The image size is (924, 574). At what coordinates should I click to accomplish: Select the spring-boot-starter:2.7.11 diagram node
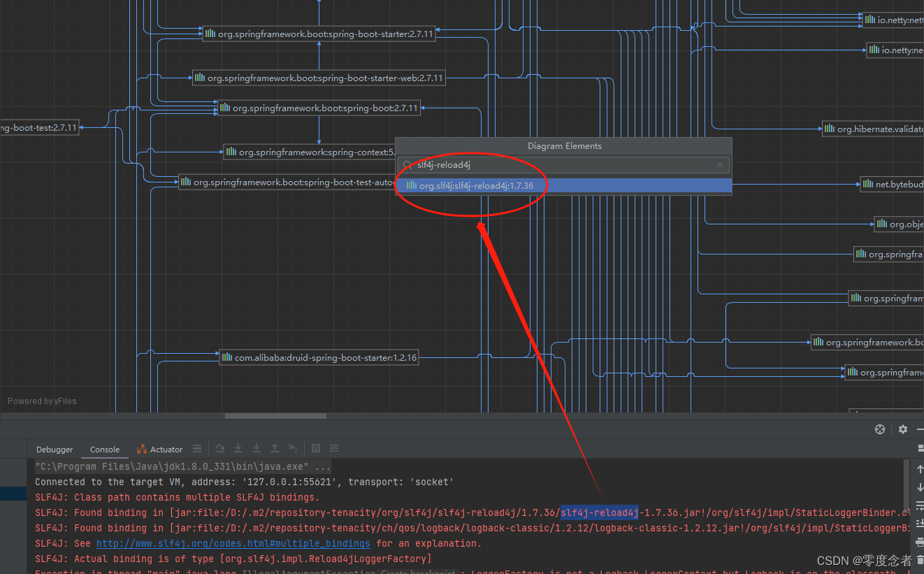click(319, 34)
